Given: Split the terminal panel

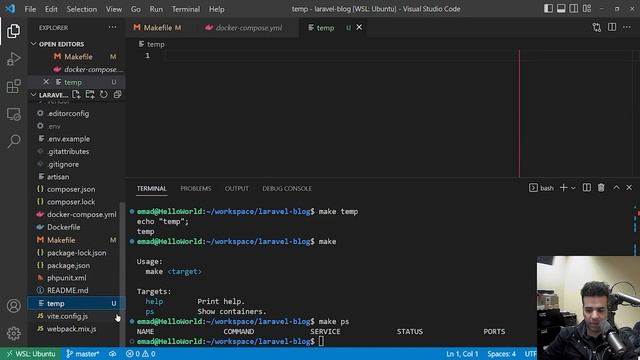Looking at the screenshot, I should (587, 188).
